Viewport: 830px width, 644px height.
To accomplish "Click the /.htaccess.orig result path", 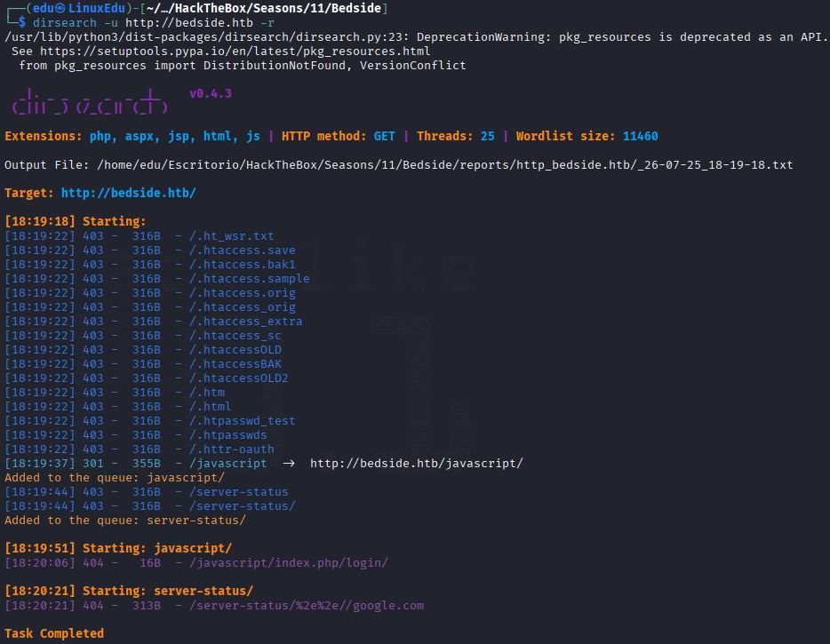I will click(x=243, y=293).
